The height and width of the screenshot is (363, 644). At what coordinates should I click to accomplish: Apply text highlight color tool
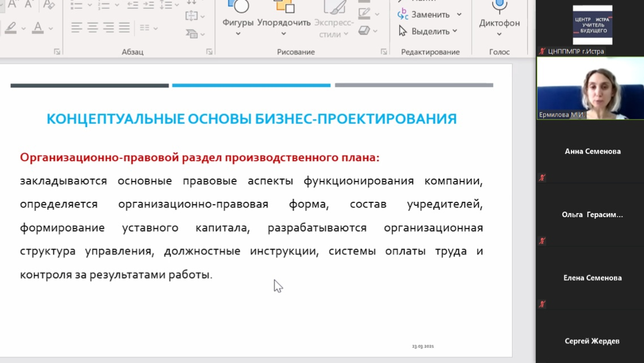tap(12, 27)
